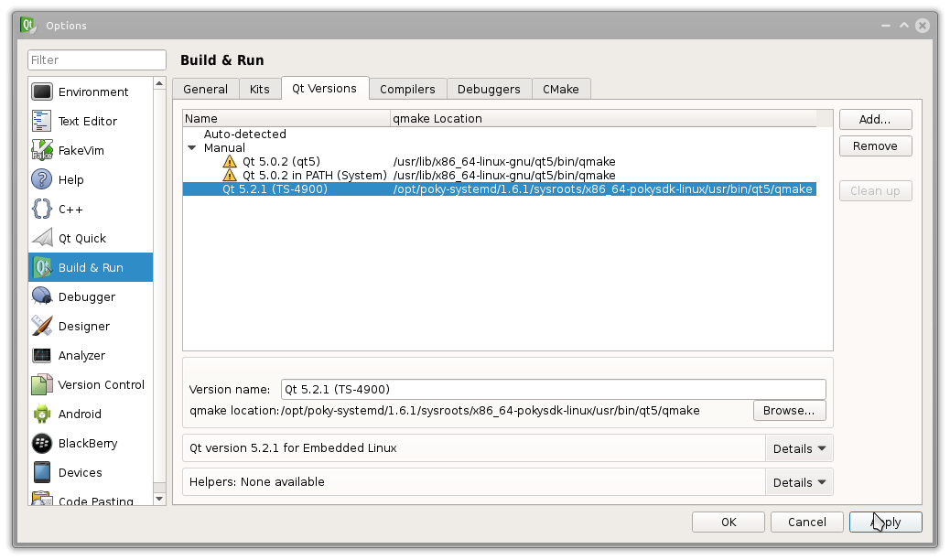Click 'Qt version 5.2.1 for Embedded Linux' text
Image resolution: width=950 pixels, height=560 pixels.
point(293,447)
